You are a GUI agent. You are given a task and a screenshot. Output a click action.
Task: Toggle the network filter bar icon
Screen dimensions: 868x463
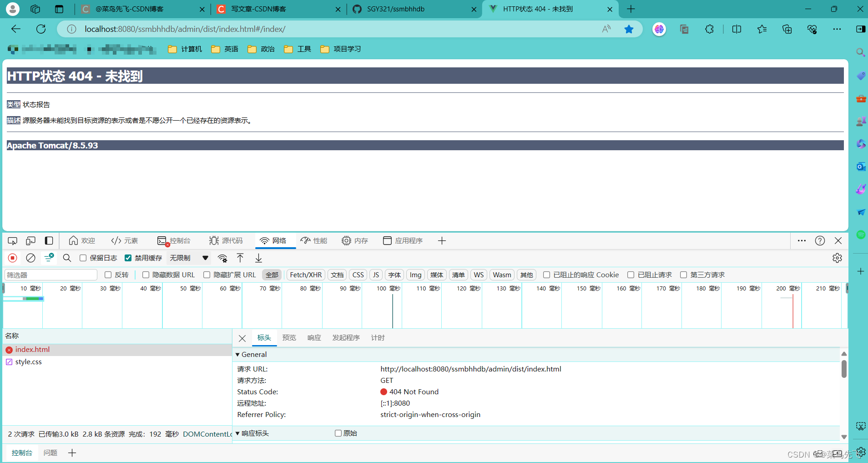(49, 258)
